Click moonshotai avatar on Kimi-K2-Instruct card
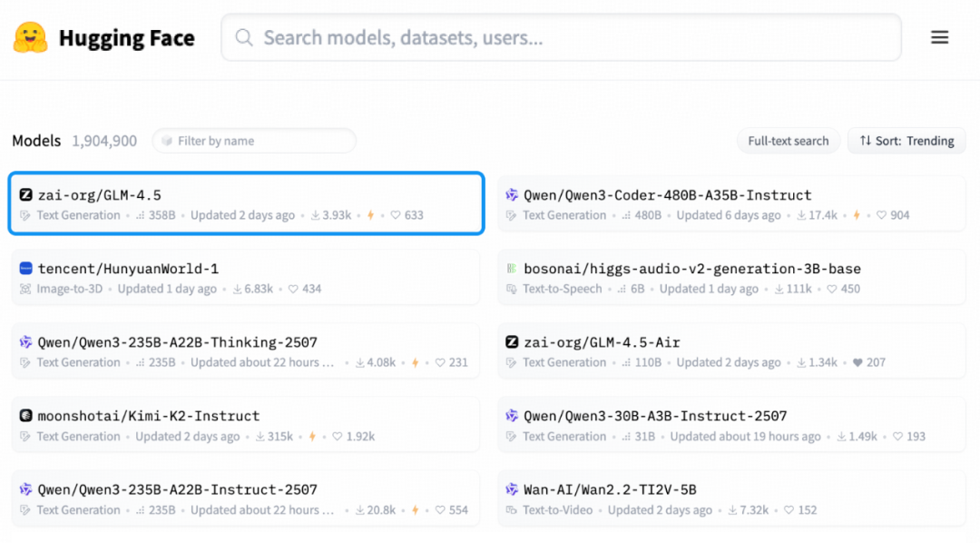The image size is (980, 543). (x=25, y=415)
